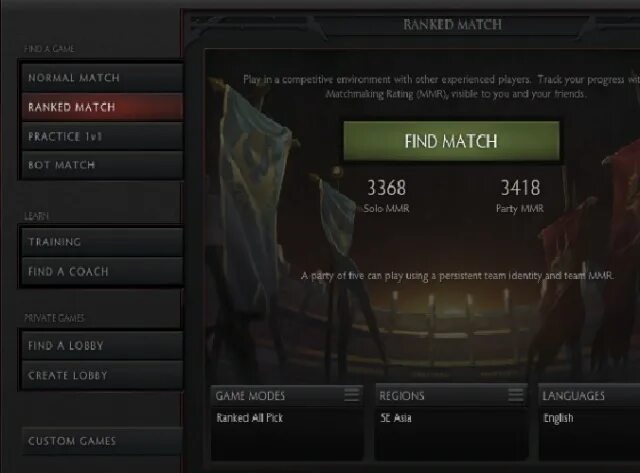The height and width of the screenshot is (473, 640).
Task: Click the Party MMR value 3418
Action: [520, 188]
